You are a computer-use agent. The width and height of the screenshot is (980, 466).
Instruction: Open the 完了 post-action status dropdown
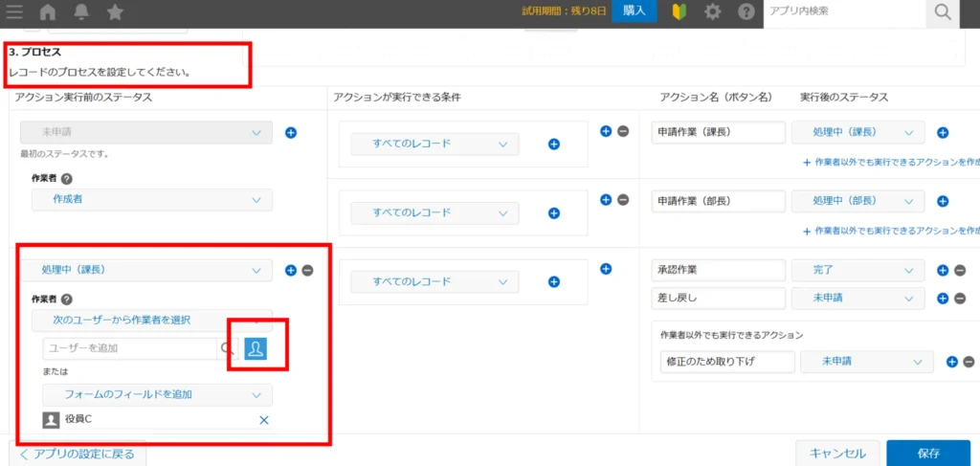[x=858, y=271]
